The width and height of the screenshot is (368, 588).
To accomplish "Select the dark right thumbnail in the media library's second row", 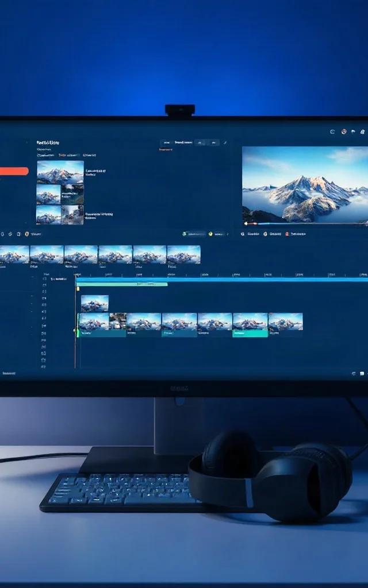I will [72, 194].
